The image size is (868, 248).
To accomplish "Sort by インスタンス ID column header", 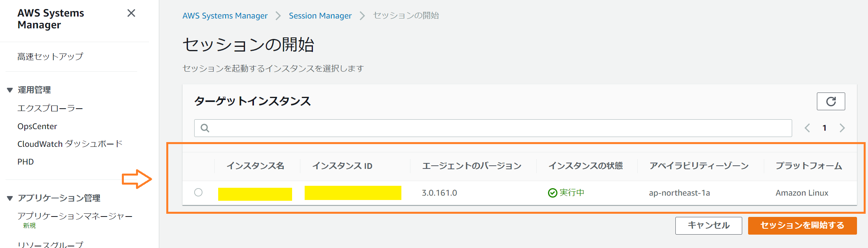I will (342, 166).
